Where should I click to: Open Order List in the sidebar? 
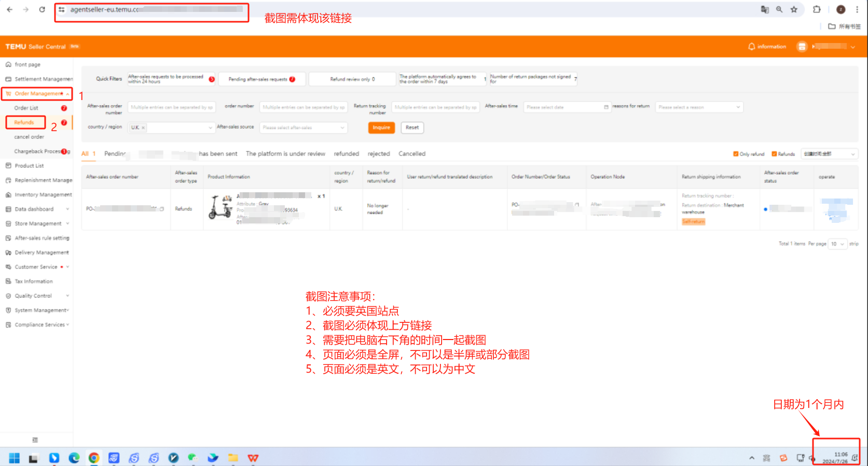click(26, 108)
